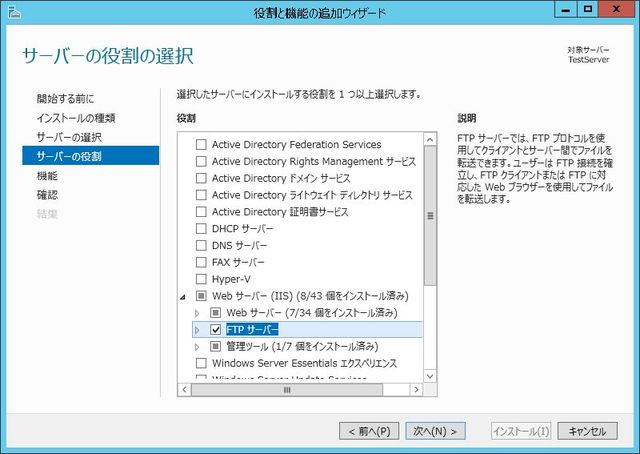Click the disabled インストール(I) button

[x=521, y=431]
